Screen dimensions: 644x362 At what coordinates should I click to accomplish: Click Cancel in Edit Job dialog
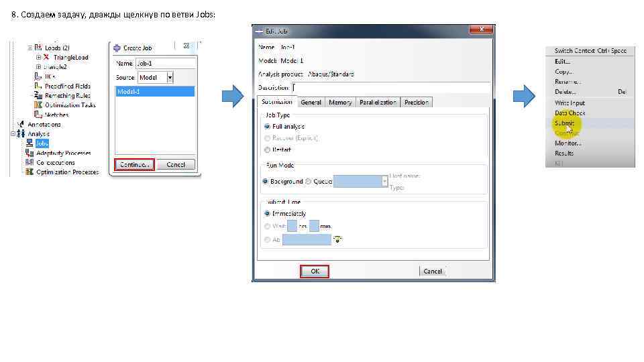(433, 271)
